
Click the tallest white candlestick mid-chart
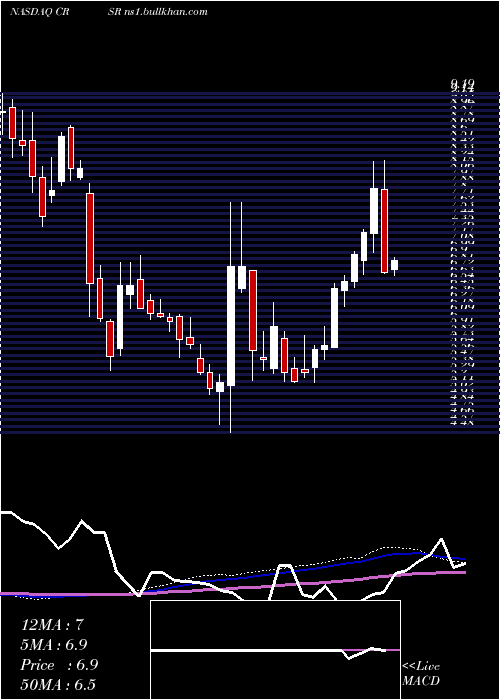click(231, 326)
